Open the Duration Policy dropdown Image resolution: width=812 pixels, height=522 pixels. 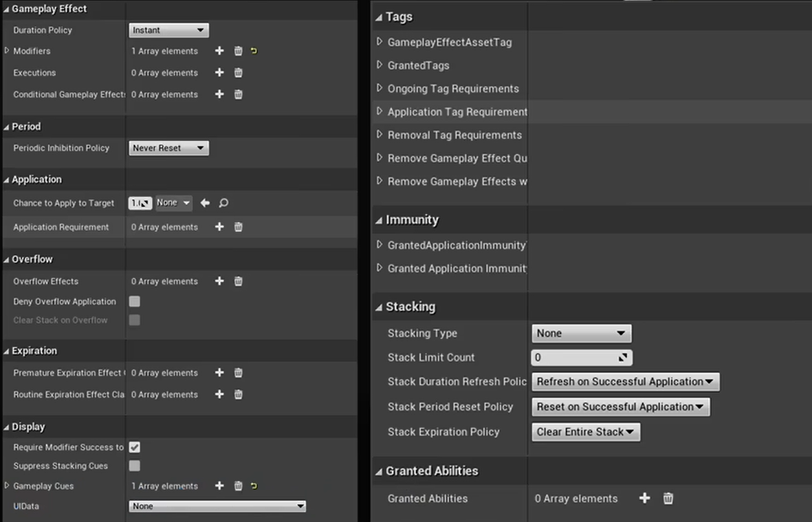pyautogui.click(x=168, y=30)
